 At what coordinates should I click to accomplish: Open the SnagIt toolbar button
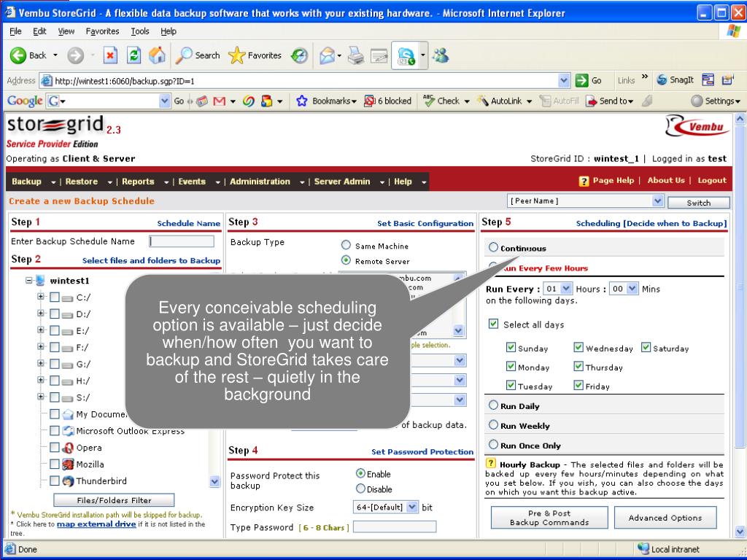click(x=675, y=80)
